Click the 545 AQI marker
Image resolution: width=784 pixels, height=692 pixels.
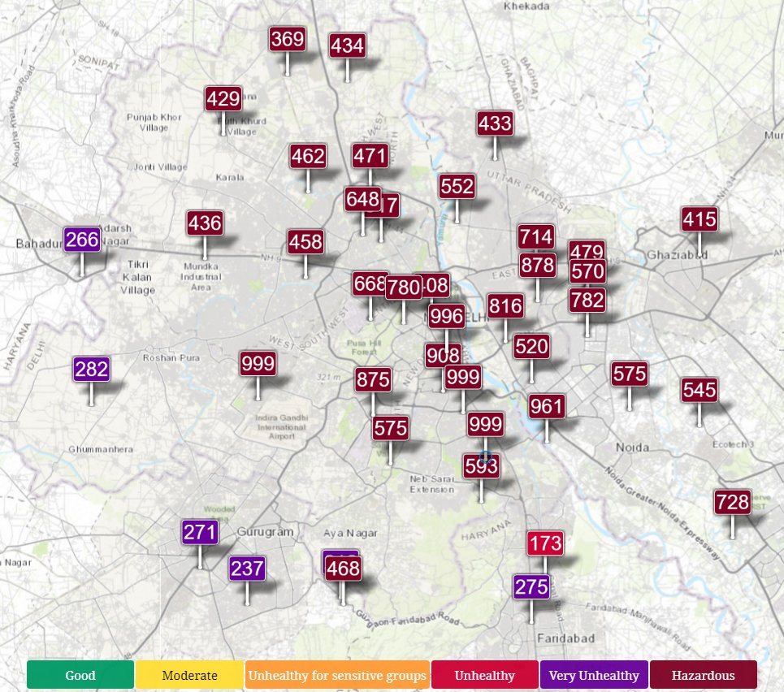[700, 390]
